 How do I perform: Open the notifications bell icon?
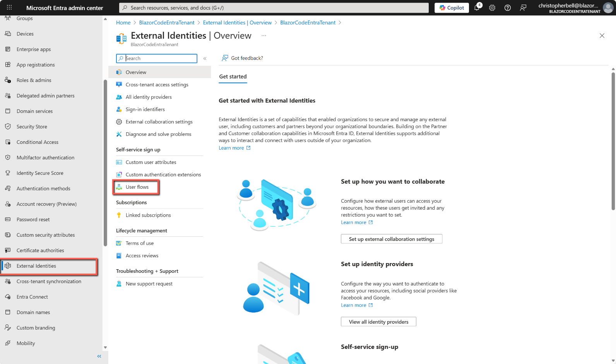pos(477,8)
